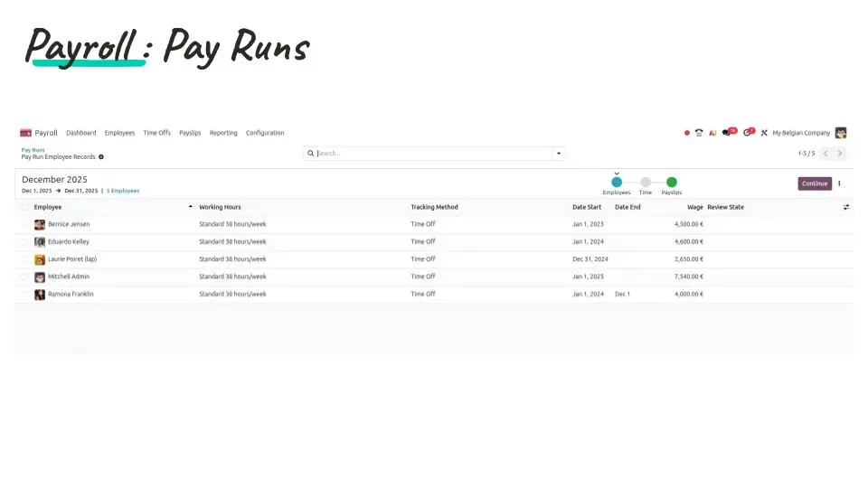Open the Configuration menu
The height and width of the screenshot is (488, 868).
pyautogui.click(x=265, y=133)
